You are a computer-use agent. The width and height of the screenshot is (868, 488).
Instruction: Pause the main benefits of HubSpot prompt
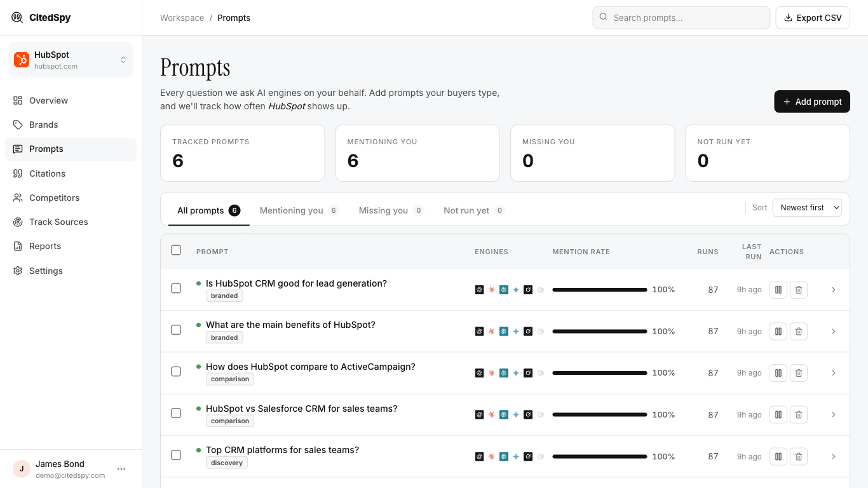click(x=778, y=331)
